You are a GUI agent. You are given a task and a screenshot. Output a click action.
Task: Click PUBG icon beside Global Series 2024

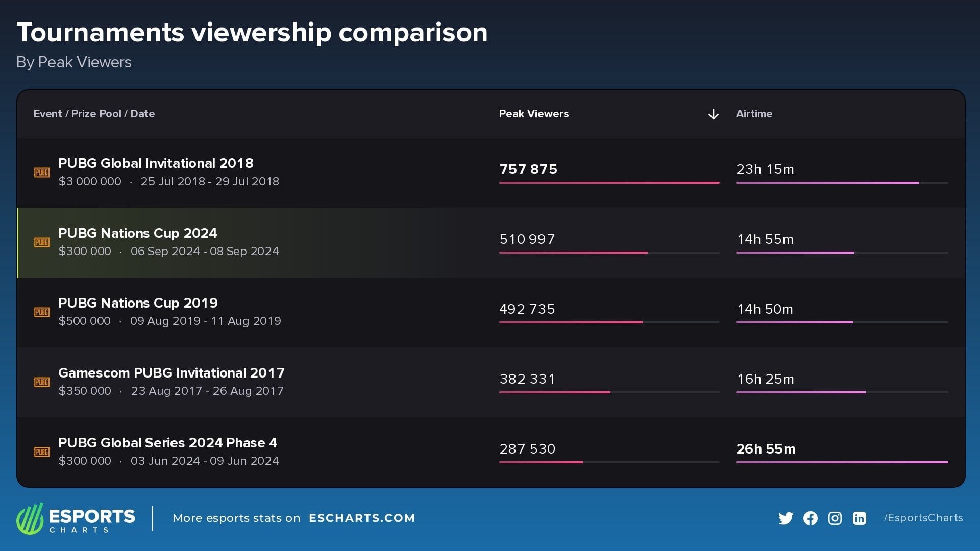pos(42,452)
